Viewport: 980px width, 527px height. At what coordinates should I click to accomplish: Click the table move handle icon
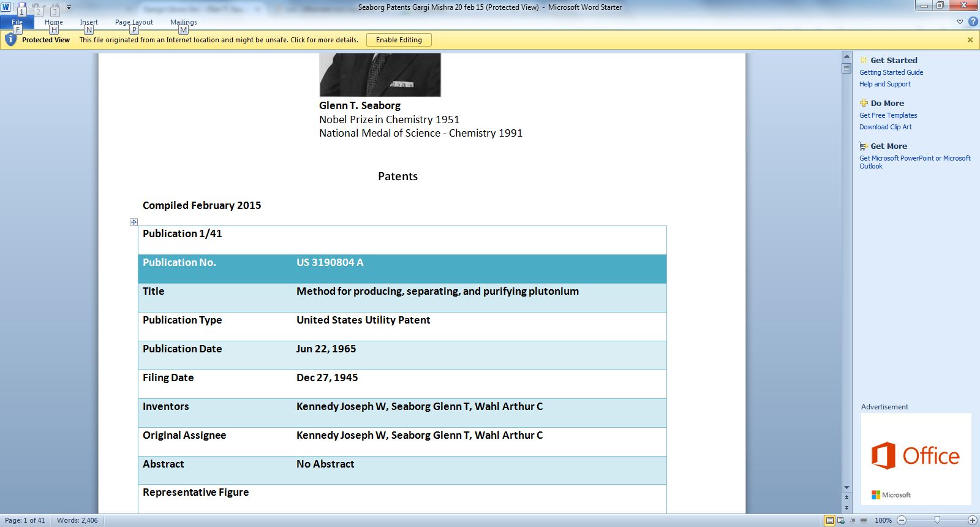click(x=134, y=222)
